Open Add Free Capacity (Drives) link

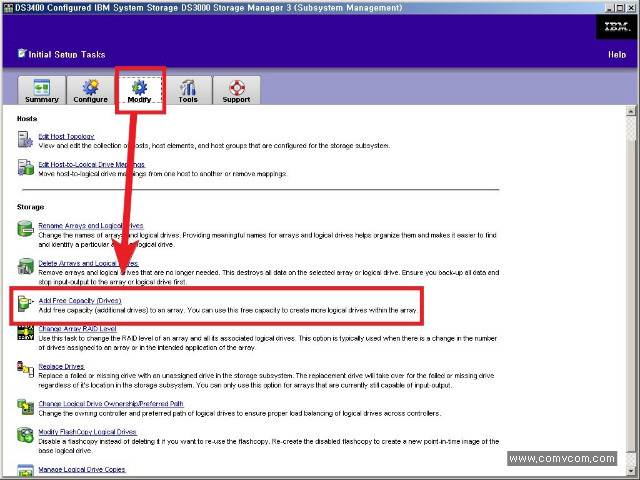pos(80,301)
